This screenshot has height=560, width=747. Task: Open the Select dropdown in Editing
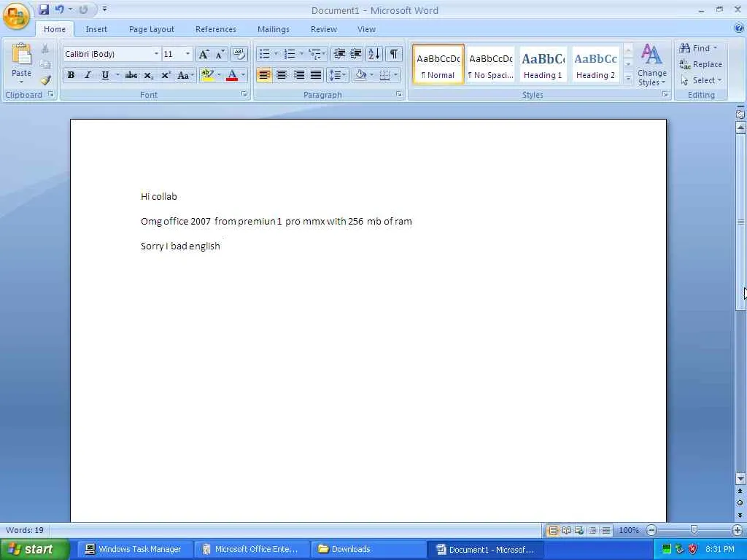701,80
